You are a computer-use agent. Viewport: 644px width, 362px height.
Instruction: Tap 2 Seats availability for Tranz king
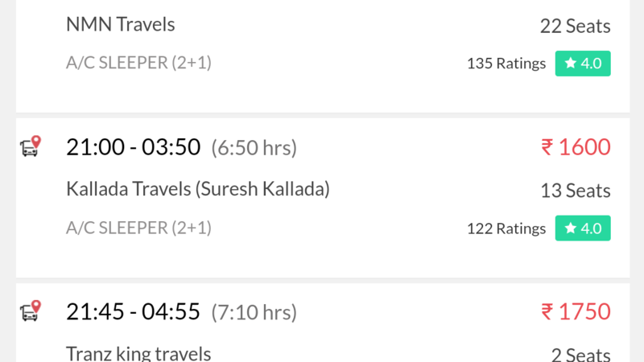[x=580, y=355]
